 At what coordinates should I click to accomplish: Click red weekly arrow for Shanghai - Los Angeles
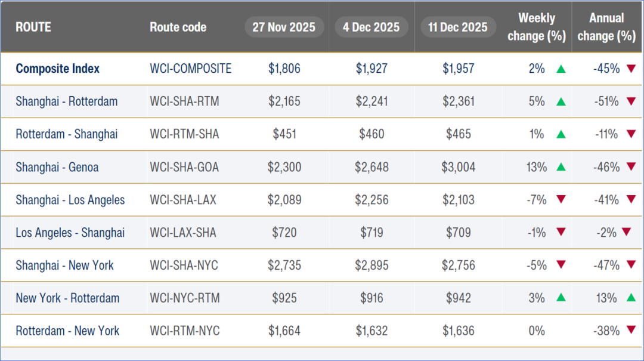(561, 200)
